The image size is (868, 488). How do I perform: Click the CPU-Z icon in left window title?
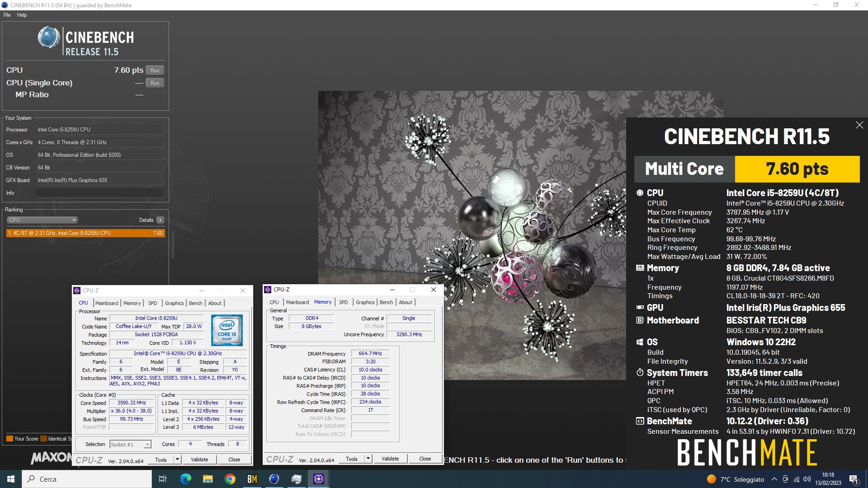[77, 291]
